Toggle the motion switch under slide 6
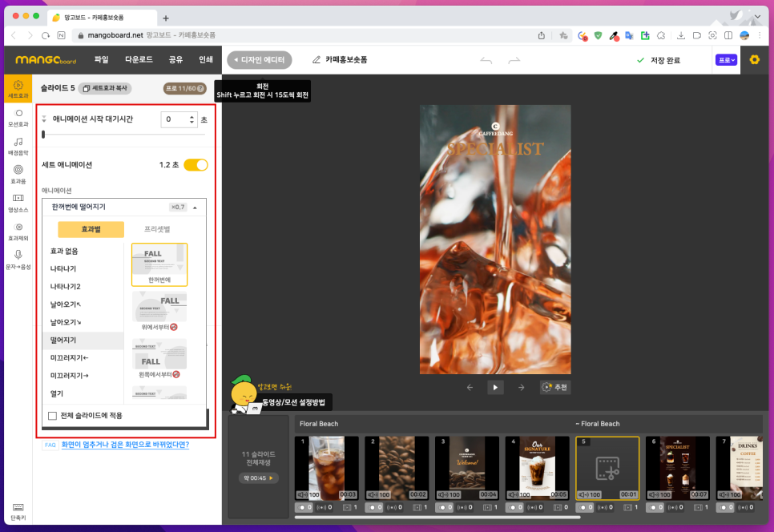The width and height of the screenshot is (774, 532). click(x=655, y=507)
